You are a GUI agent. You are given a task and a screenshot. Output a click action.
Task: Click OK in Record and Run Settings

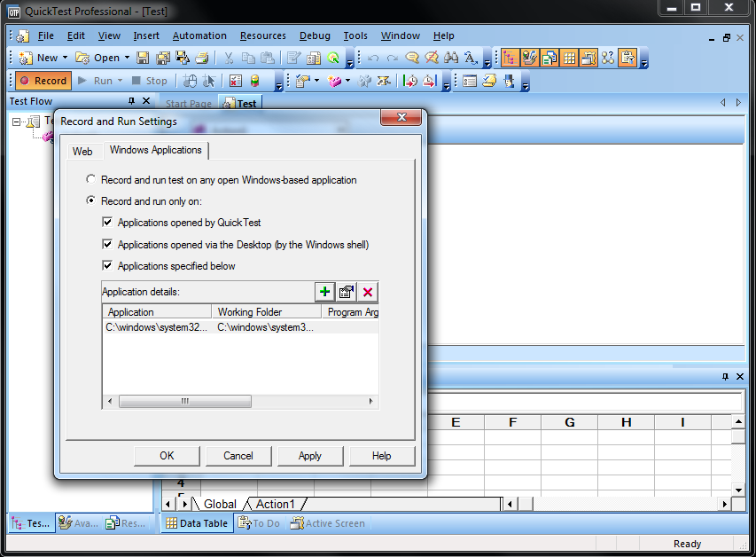[x=167, y=456]
